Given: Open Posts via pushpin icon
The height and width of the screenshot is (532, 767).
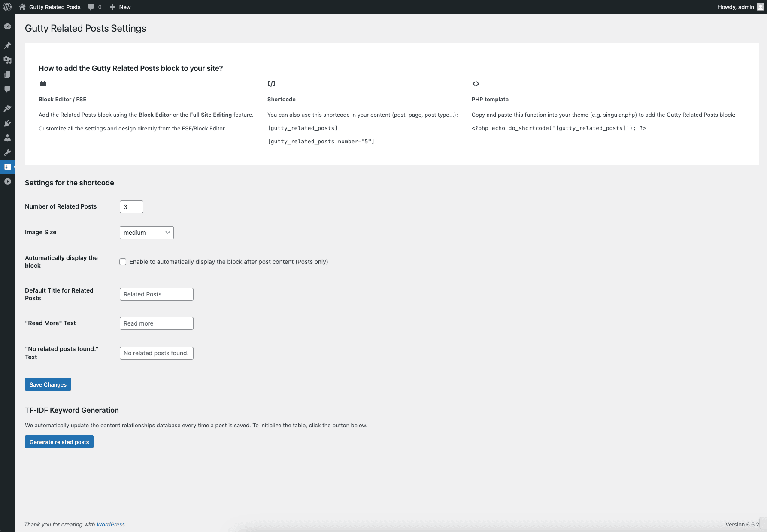Looking at the screenshot, I should (7, 45).
